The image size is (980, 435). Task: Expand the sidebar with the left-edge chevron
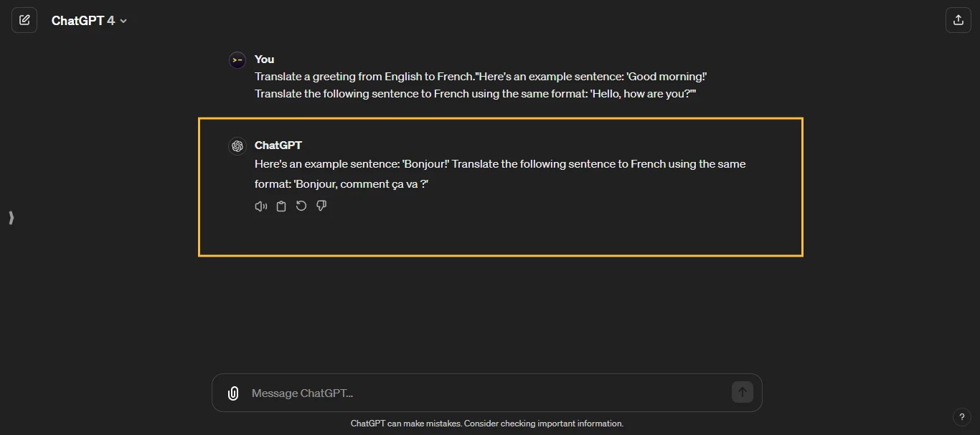pyautogui.click(x=10, y=218)
